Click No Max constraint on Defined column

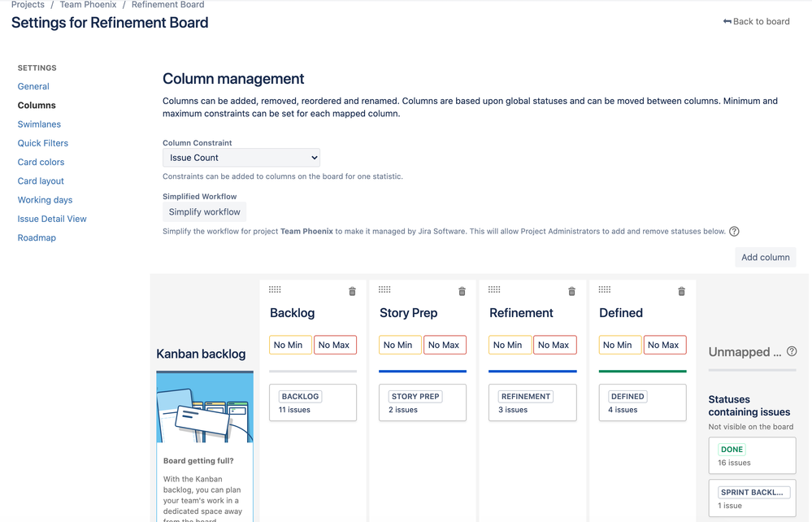point(664,345)
